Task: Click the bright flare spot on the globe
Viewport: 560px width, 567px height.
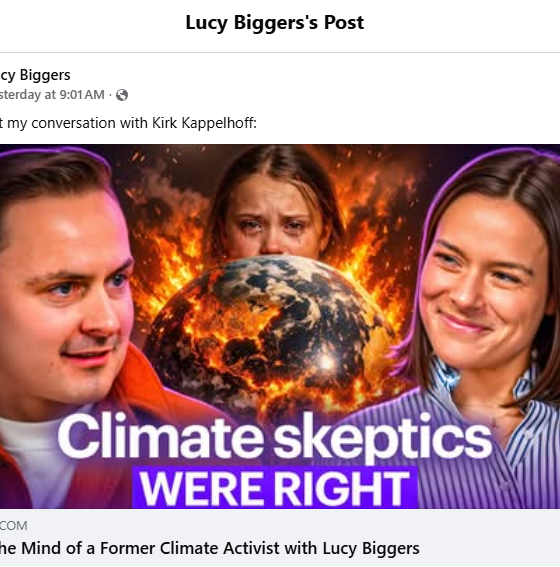Action: pos(327,362)
